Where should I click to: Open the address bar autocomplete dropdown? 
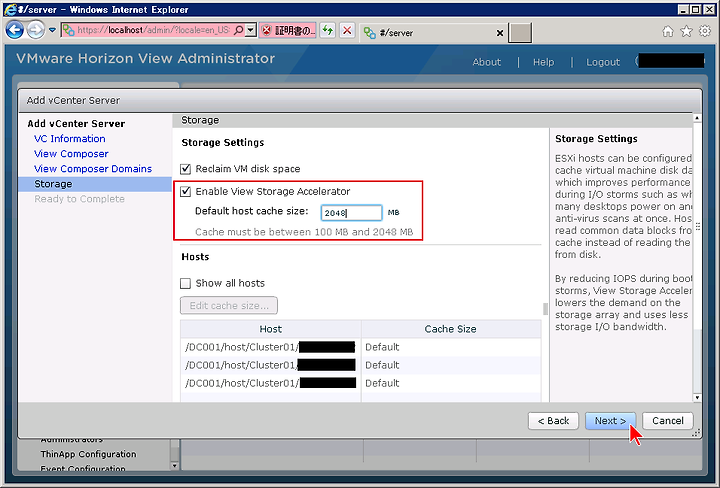[x=250, y=30]
